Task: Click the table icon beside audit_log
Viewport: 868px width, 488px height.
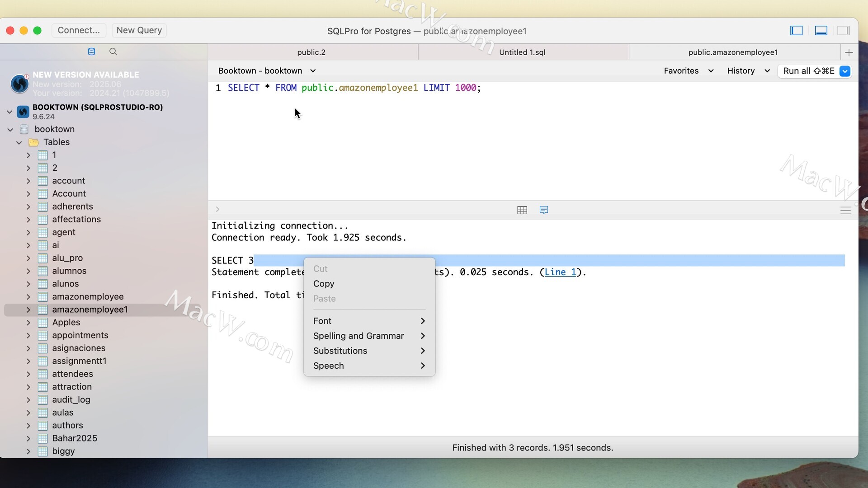Action: [42, 400]
